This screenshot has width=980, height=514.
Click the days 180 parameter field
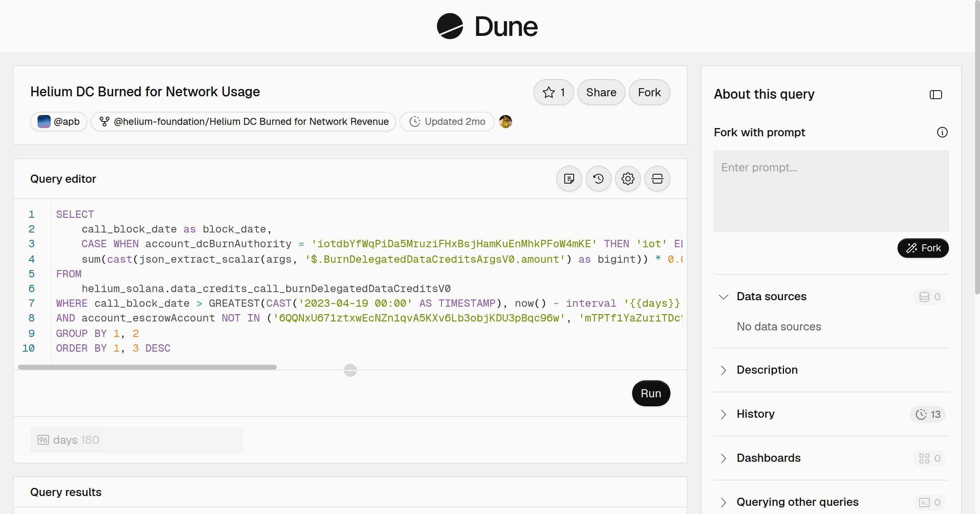coord(137,440)
